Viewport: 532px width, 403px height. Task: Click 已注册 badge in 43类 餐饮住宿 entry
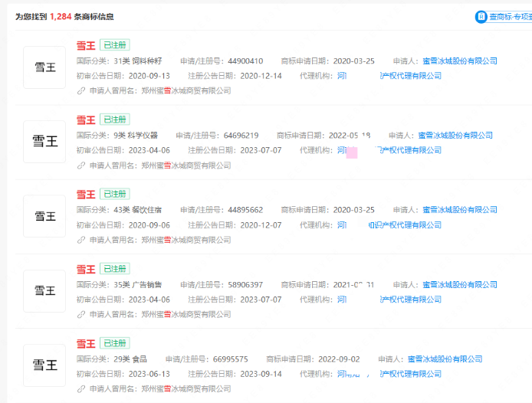[x=115, y=194]
